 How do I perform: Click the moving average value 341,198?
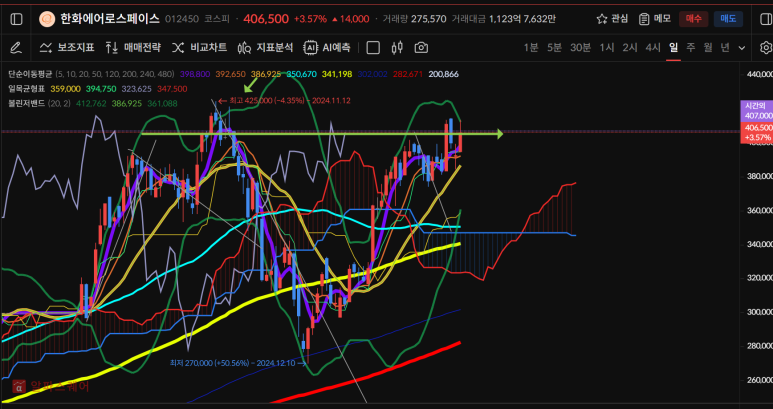click(337, 74)
